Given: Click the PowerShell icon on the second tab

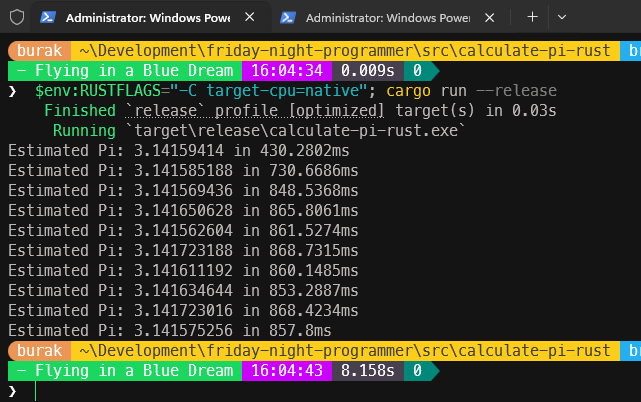Looking at the screenshot, I should tap(288, 18).
